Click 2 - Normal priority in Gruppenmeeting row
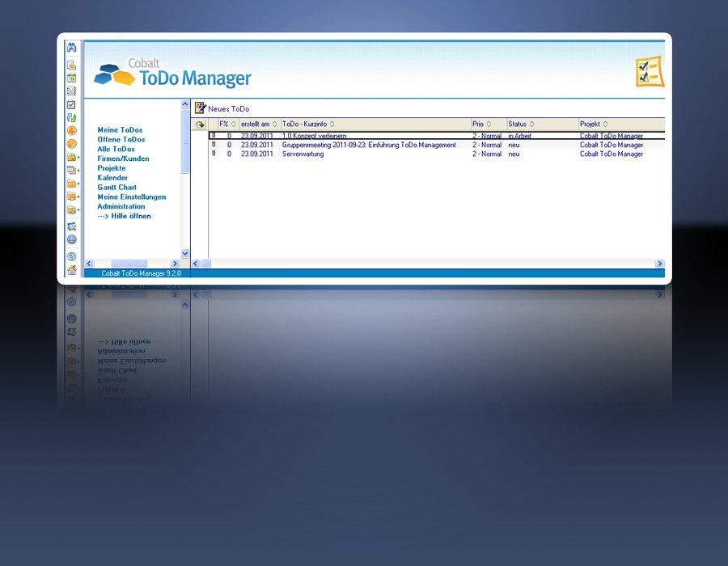 tap(487, 145)
